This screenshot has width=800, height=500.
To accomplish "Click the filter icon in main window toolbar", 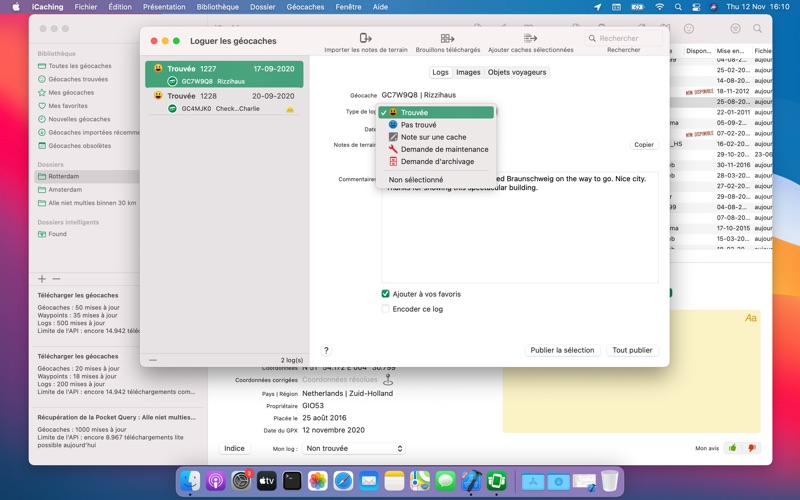I will tap(735, 29).
